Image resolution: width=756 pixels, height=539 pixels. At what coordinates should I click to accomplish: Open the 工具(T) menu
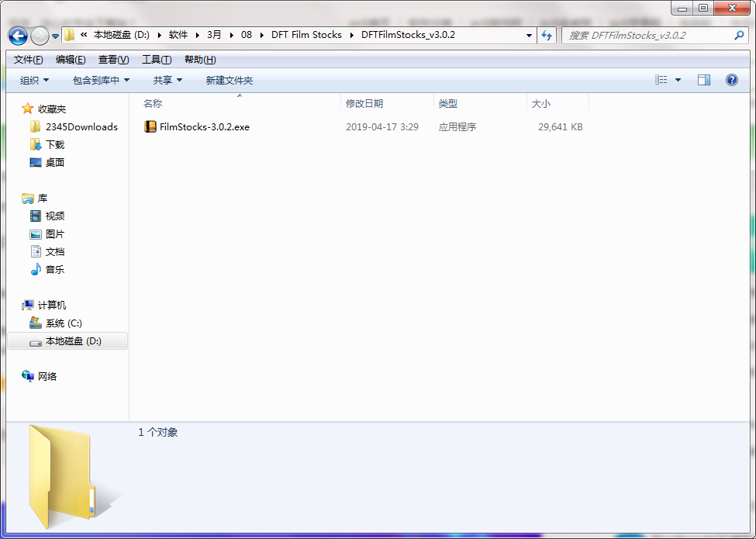coord(157,60)
